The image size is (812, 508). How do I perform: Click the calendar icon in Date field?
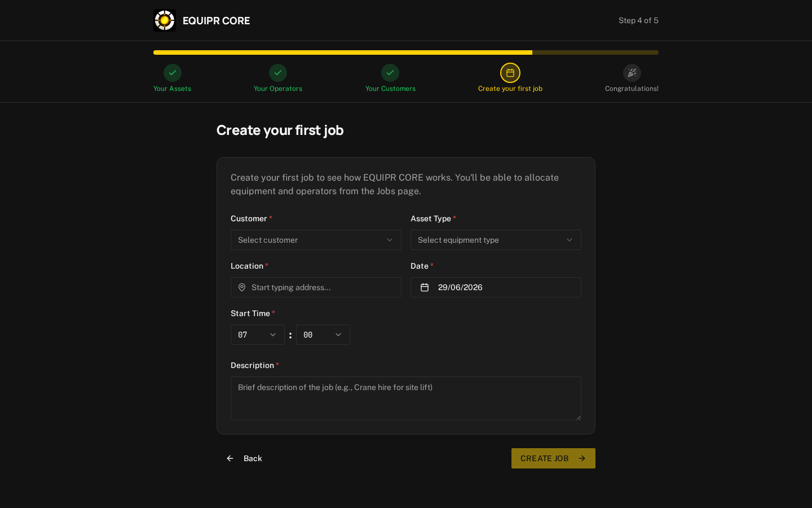point(425,287)
